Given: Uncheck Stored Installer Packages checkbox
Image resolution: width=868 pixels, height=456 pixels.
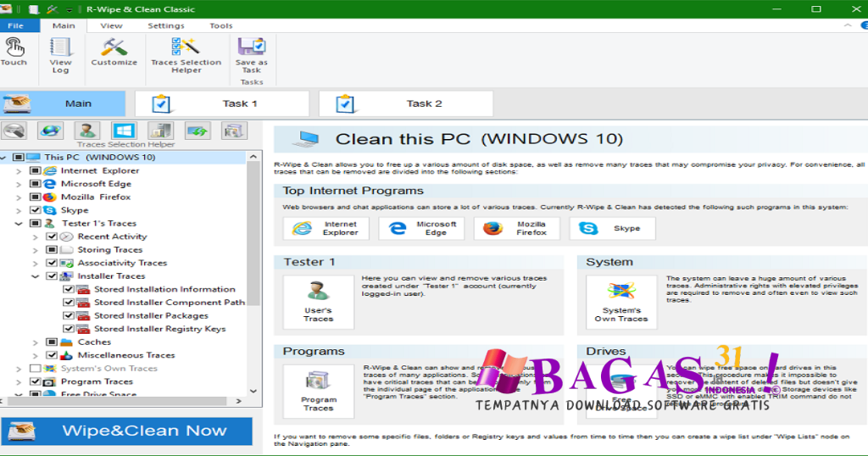Looking at the screenshot, I should pos(68,315).
